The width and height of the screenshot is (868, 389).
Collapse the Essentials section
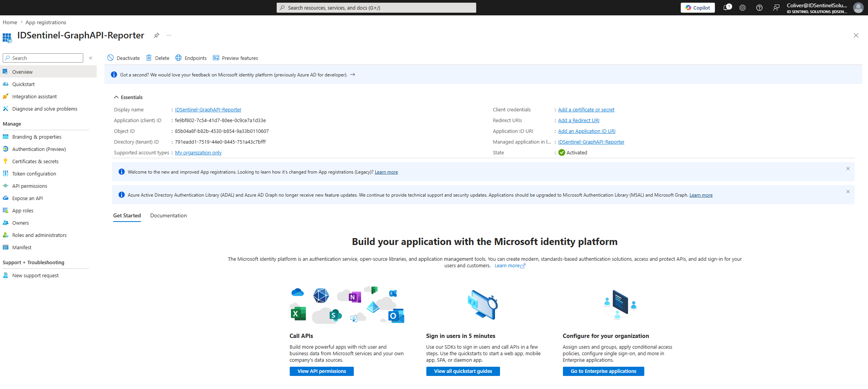[x=116, y=97]
